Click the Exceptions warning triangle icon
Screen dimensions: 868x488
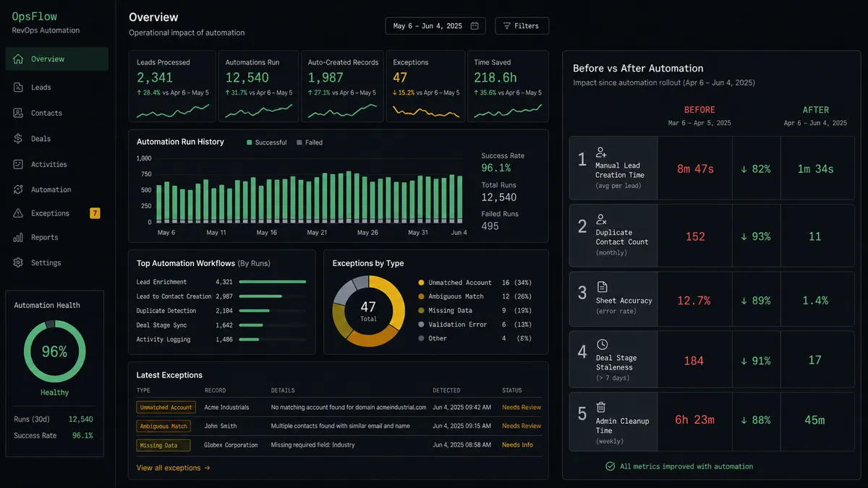coord(18,213)
